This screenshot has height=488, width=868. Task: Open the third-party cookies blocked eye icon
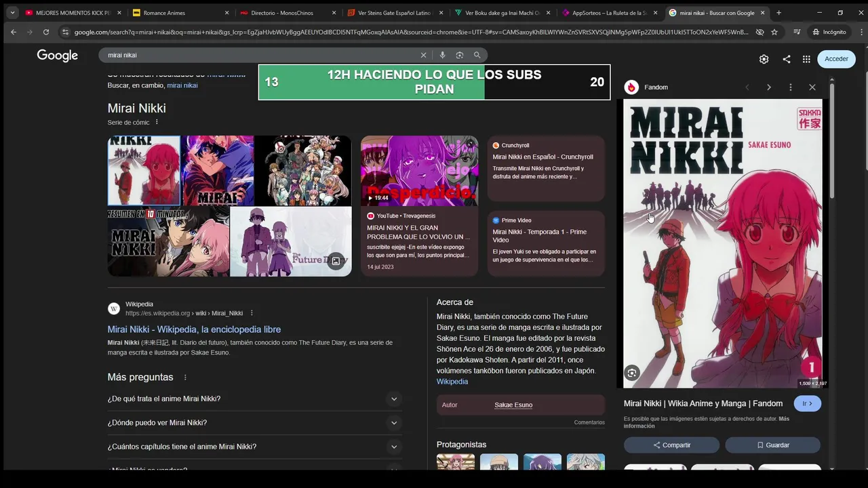coord(759,32)
